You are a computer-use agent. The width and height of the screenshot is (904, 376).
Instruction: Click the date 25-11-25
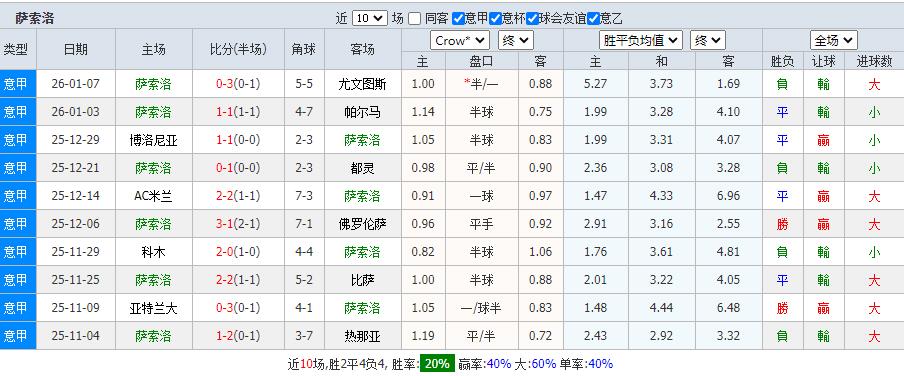coord(76,280)
